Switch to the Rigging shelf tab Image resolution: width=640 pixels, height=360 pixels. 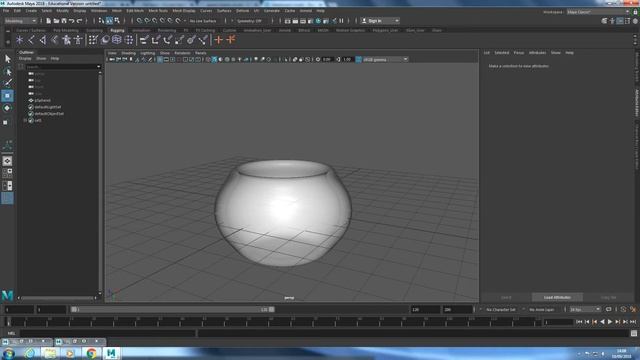117,30
